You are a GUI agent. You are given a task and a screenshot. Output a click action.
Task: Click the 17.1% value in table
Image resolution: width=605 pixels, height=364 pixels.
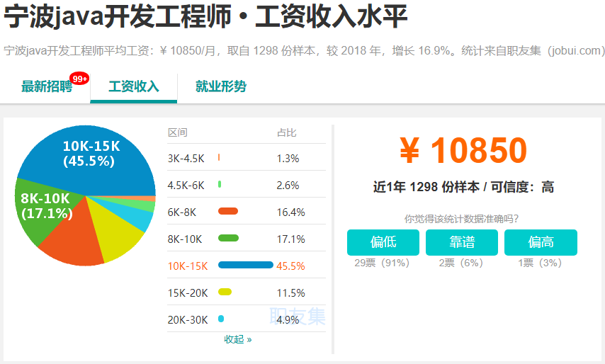(x=291, y=239)
